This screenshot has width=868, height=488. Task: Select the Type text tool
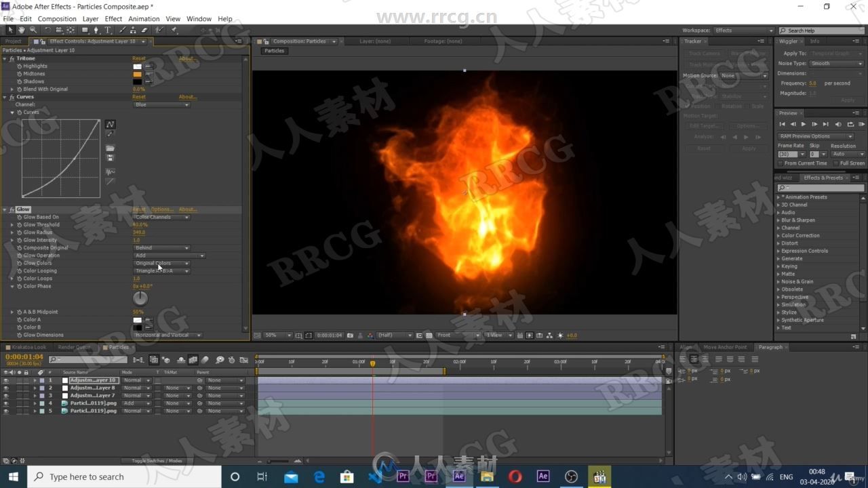coord(108,30)
